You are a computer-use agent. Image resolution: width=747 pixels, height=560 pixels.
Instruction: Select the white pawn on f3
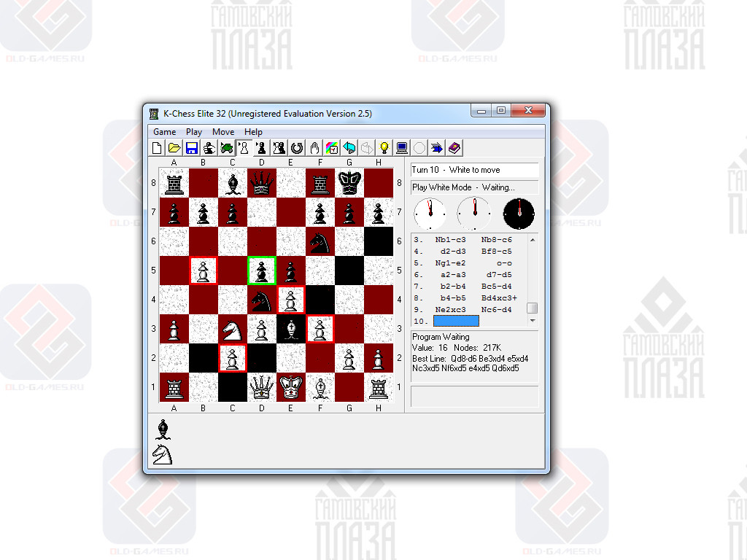point(320,329)
